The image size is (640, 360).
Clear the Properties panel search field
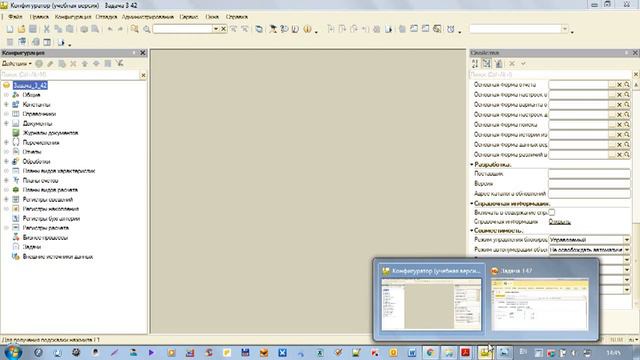[x=636, y=74]
